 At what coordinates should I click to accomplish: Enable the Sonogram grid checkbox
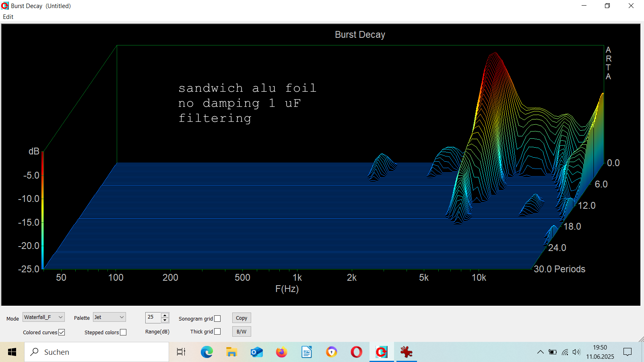click(x=217, y=319)
